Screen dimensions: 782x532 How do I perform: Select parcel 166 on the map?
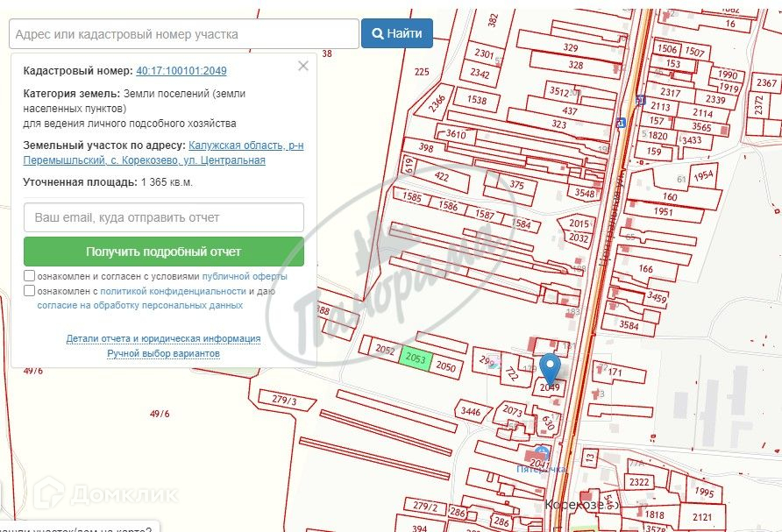646,269
